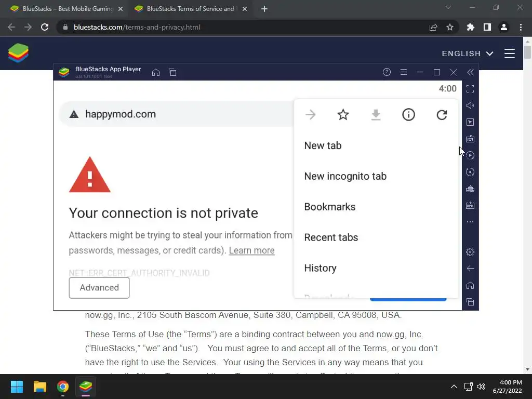This screenshot has width=532, height=399.
Task: Click Chrome icon on taskbar
Action: (63, 387)
